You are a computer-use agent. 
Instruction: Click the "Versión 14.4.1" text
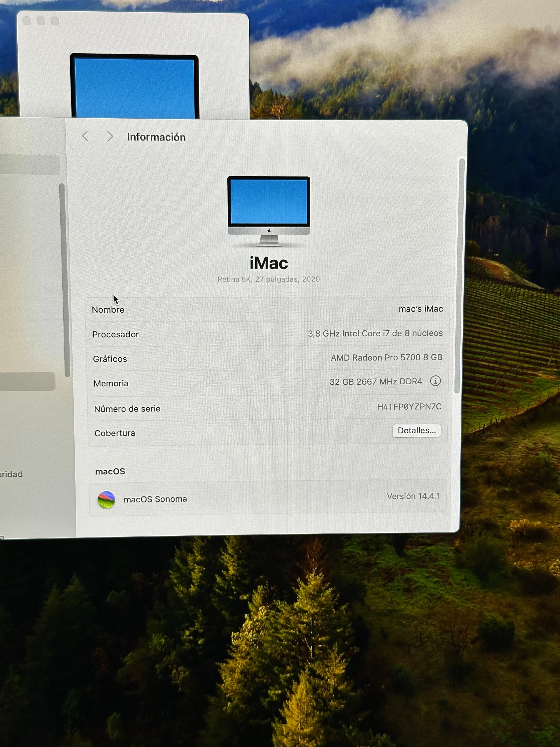click(x=414, y=496)
